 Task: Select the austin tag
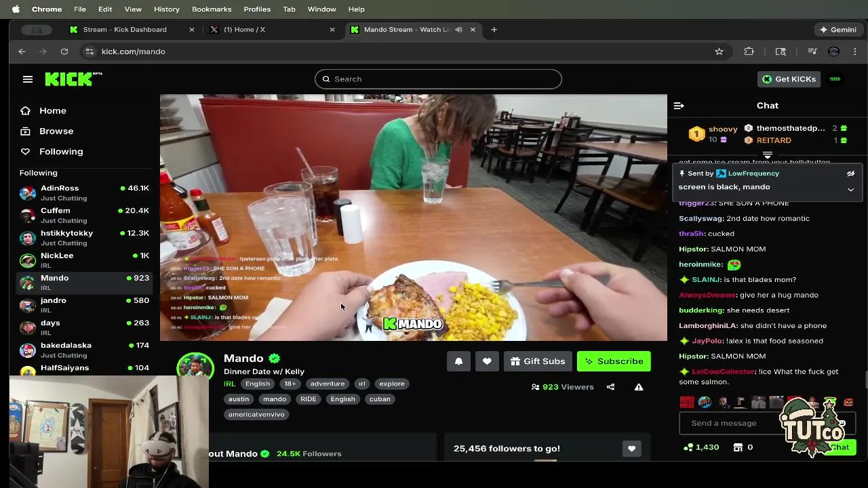239,399
